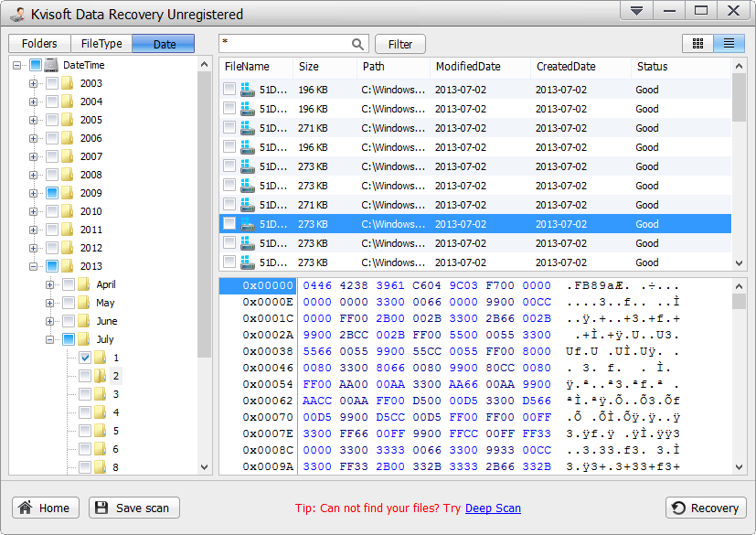Image resolution: width=756 pixels, height=535 pixels.
Task: Click file icon of highlighted 273 KB row
Action: click(248, 224)
